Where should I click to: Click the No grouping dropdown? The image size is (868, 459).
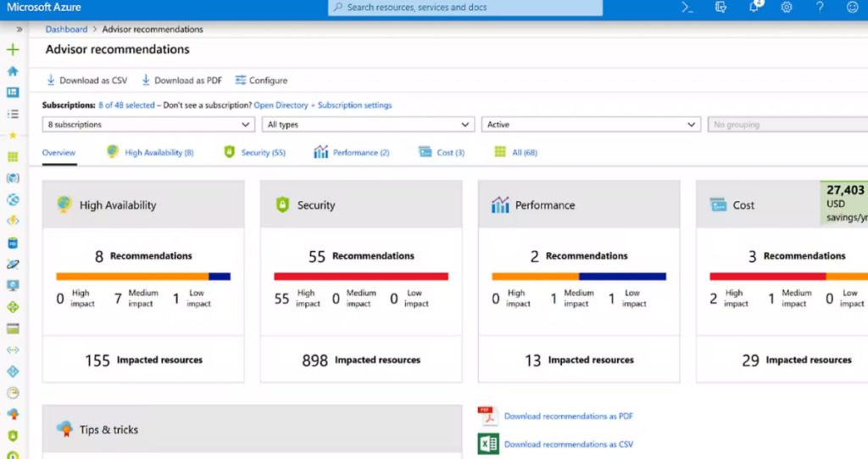(787, 125)
